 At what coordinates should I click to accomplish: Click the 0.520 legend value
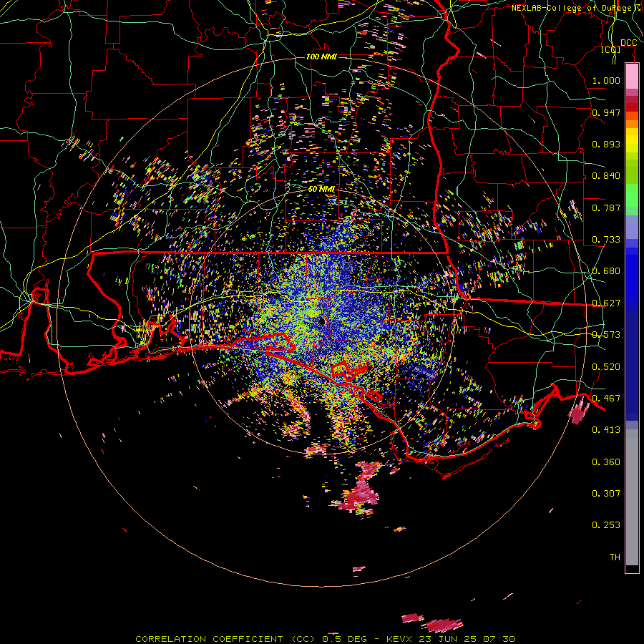click(606, 367)
